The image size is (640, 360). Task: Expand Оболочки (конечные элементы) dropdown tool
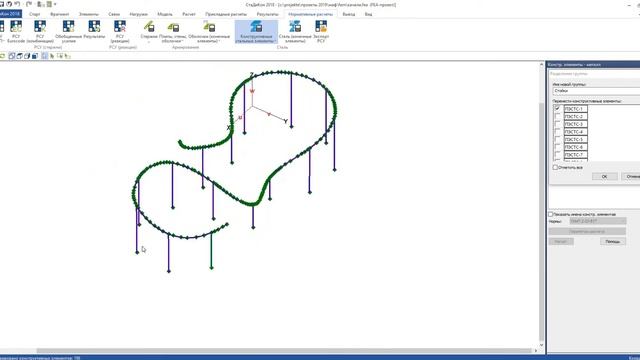209,32
